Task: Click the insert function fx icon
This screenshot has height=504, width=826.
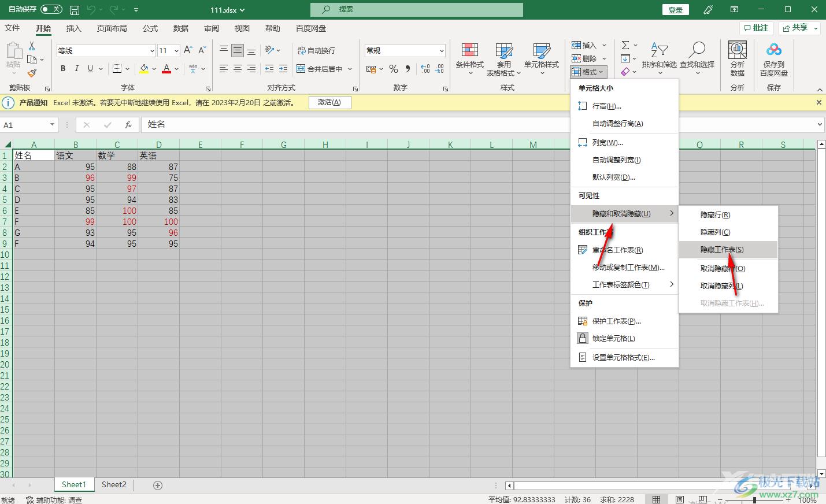Action: (128, 124)
